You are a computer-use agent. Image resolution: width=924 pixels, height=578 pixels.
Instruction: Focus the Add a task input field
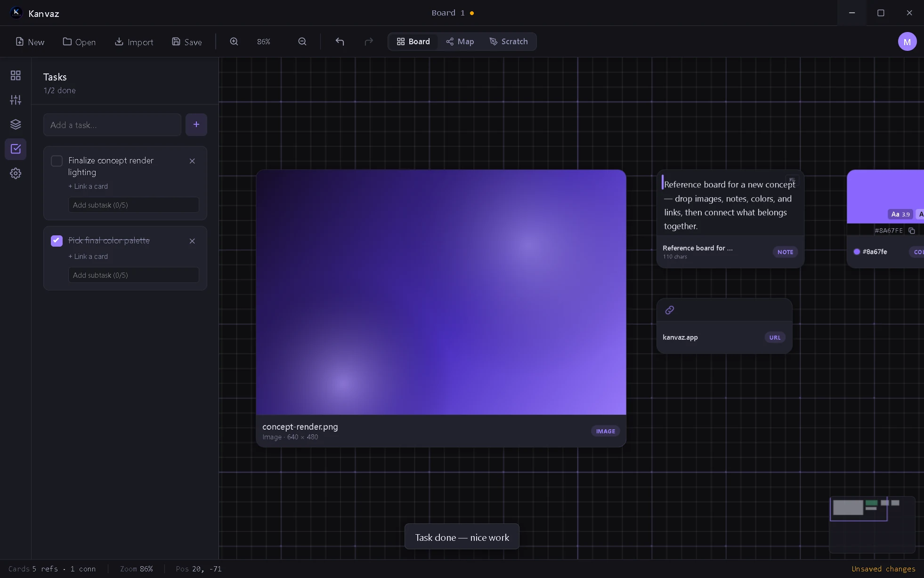[x=112, y=125]
